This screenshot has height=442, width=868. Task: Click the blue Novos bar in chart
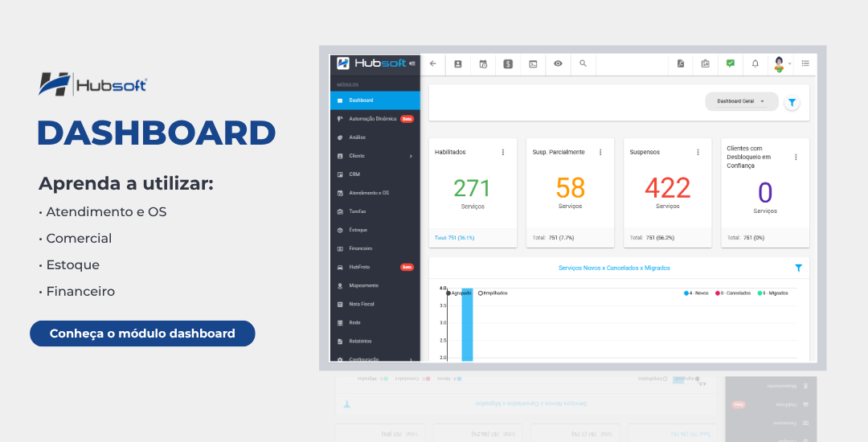pyautogui.click(x=467, y=325)
